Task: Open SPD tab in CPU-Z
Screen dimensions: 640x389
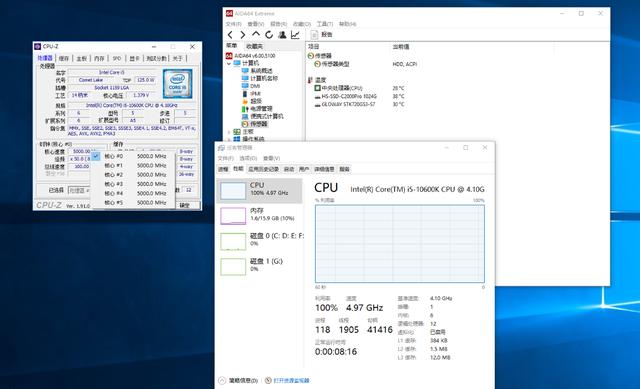Action: pos(117,58)
